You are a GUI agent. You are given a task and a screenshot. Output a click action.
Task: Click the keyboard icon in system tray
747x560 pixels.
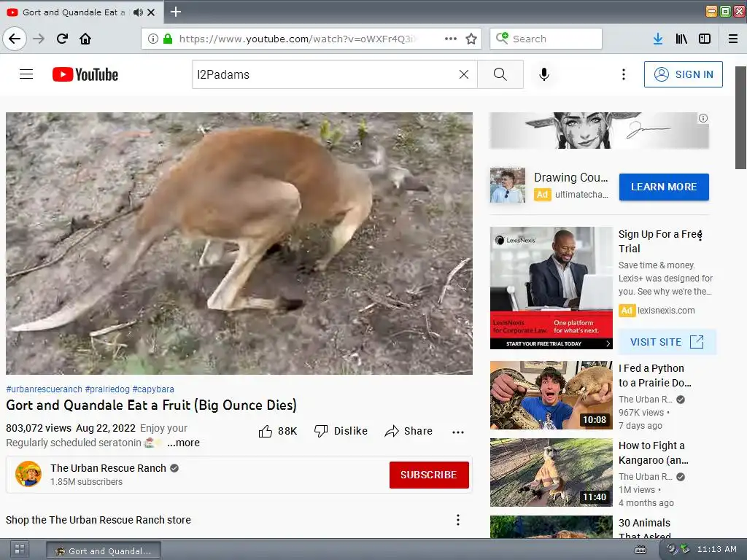[x=640, y=550]
